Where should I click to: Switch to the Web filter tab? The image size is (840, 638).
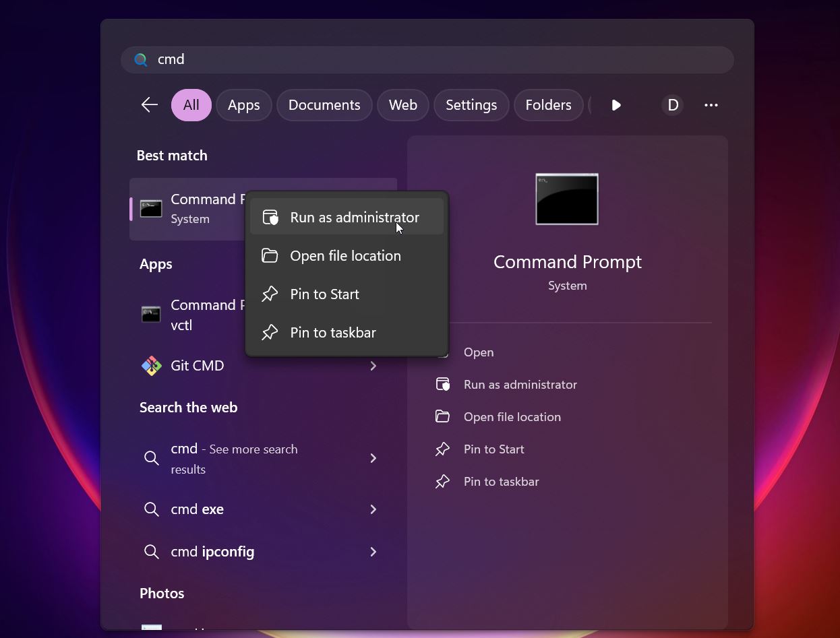click(x=403, y=105)
